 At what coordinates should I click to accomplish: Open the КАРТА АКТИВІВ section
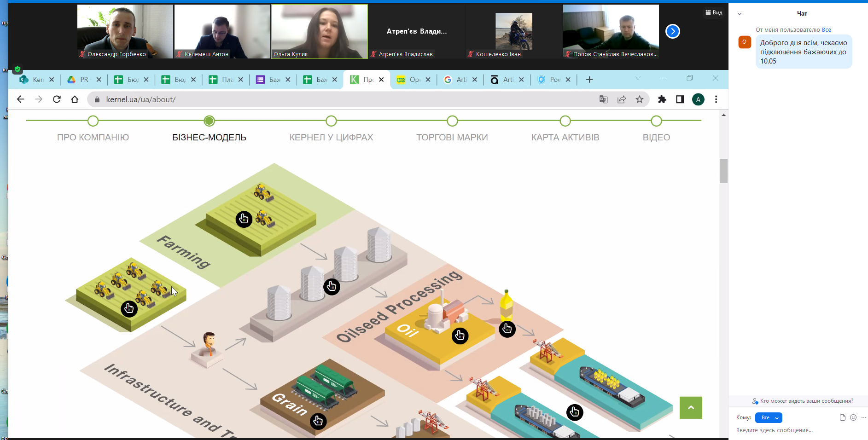tap(565, 137)
